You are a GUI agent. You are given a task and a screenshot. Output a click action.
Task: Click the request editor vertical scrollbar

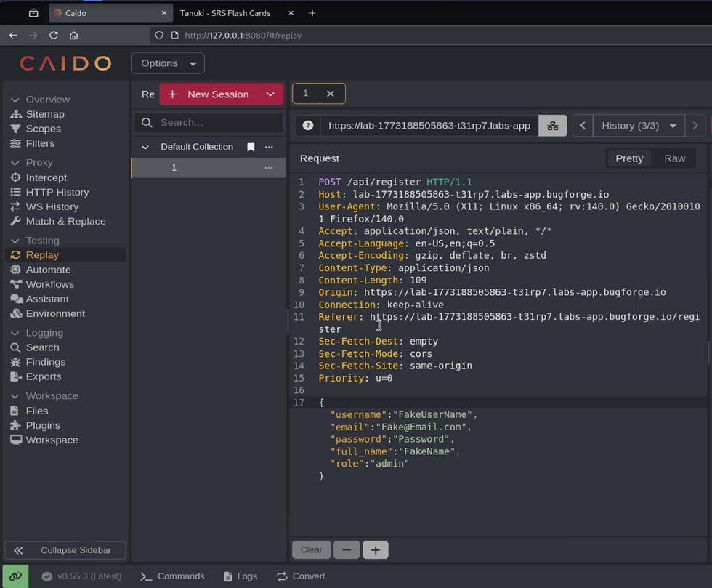708,353
